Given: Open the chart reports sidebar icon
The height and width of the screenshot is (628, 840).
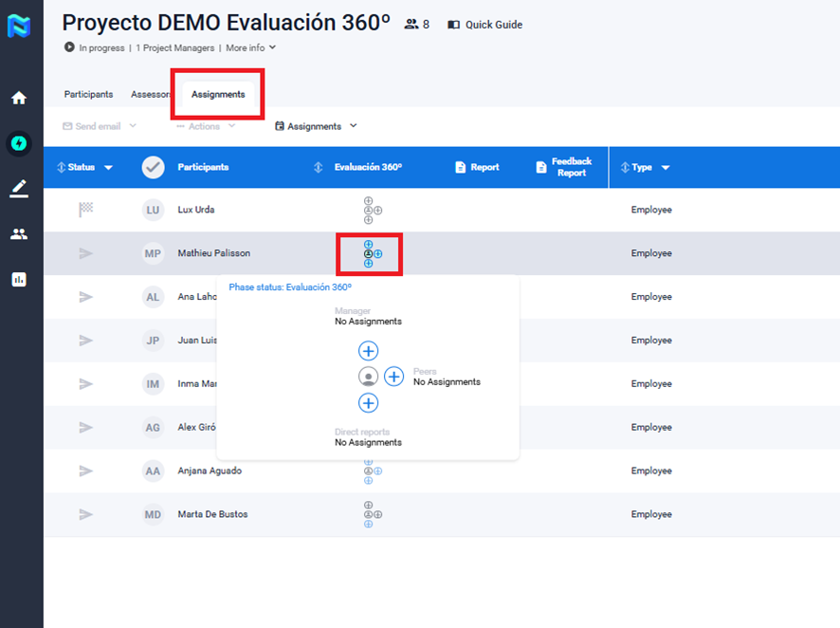Looking at the screenshot, I should 19,280.
